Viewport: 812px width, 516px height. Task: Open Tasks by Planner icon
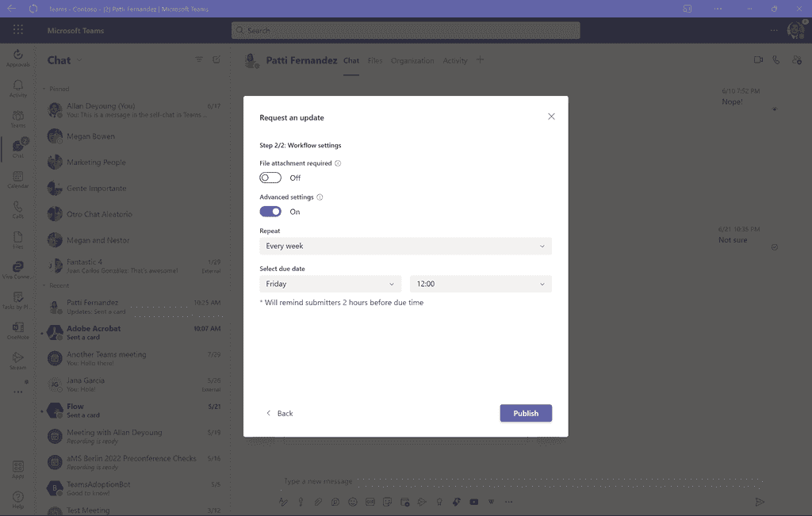pyautogui.click(x=17, y=300)
